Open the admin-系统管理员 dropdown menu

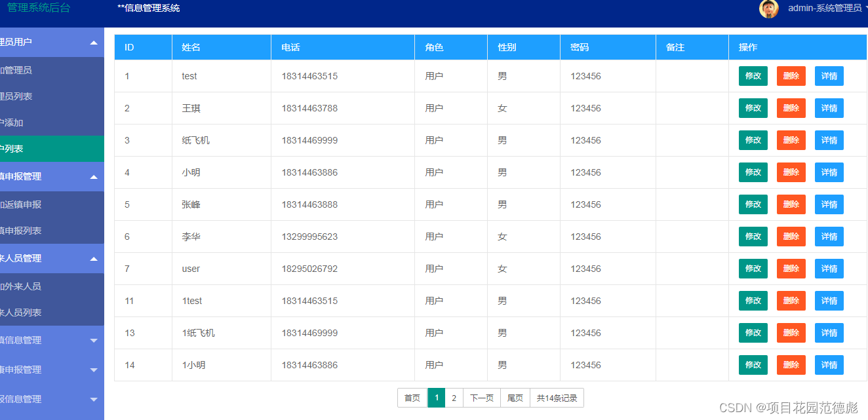827,9
